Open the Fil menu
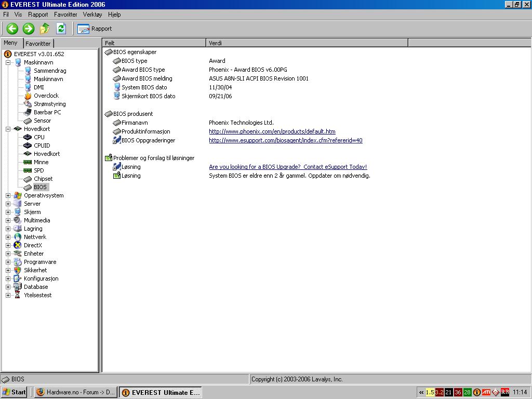The width and height of the screenshot is (532, 399). pyautogui.click(x=6, y=15)
